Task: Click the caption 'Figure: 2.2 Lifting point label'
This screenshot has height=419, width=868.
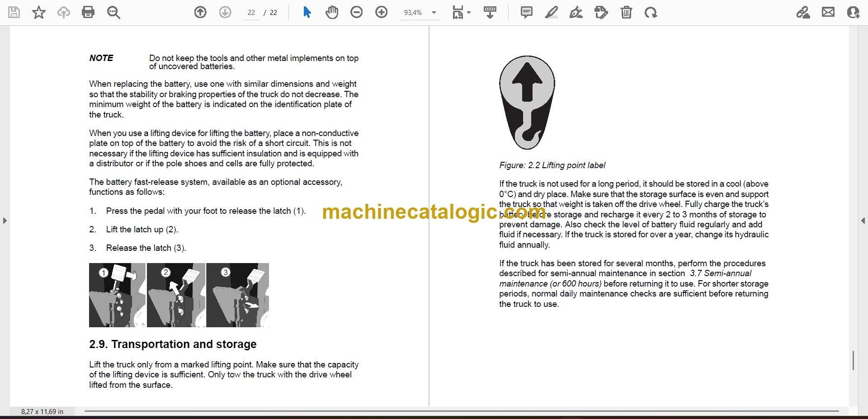Action: tap(552, 165)
